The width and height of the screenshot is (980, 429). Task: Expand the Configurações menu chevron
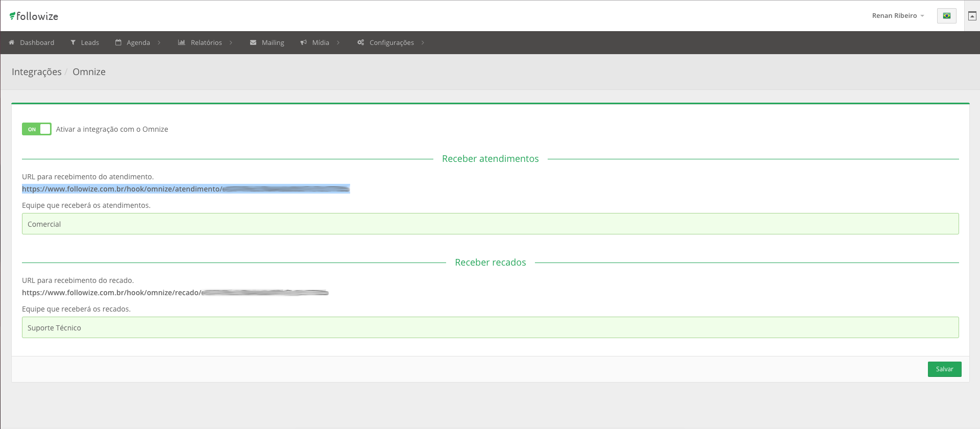pos(423,42)
